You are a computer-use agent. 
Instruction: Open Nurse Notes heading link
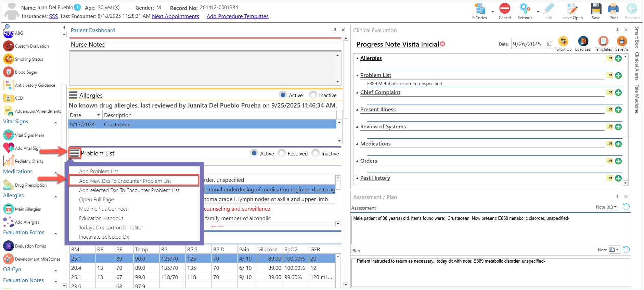[x=88, y=45]
